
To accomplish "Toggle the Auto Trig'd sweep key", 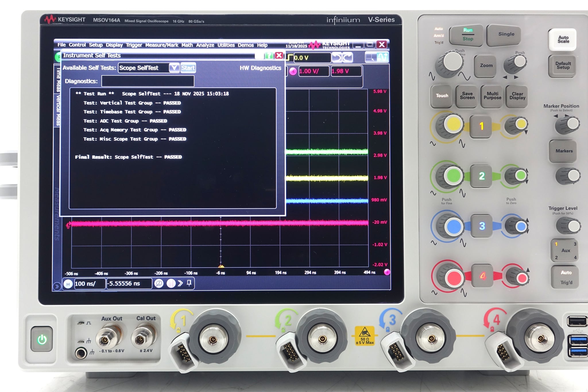I will pyautogui.click(x=565, y=277).
